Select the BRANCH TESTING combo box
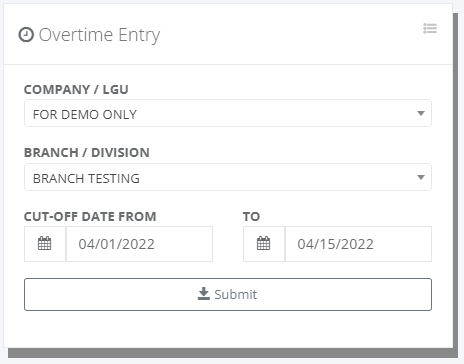The image size is (464, 364). pos(228,177)
